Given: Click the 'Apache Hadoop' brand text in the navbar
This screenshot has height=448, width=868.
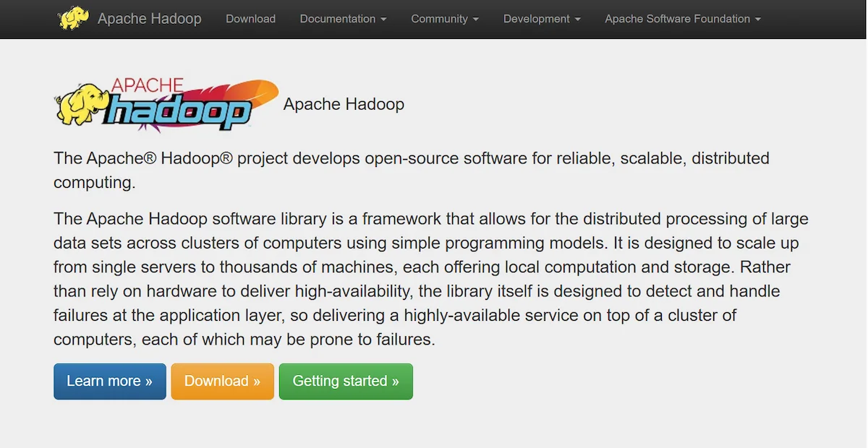Looking at the screenshot, I should tap(149, 19).
